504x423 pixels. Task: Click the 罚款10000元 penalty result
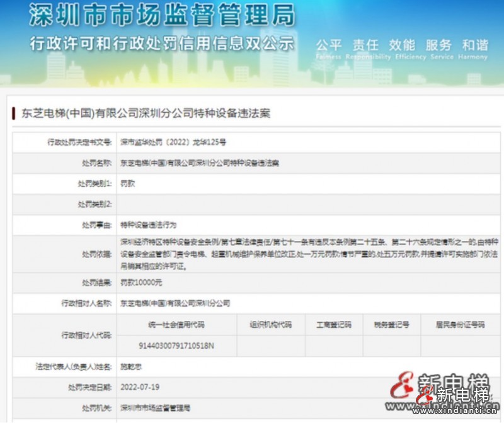pyautogui.click(x=141, y=283)
